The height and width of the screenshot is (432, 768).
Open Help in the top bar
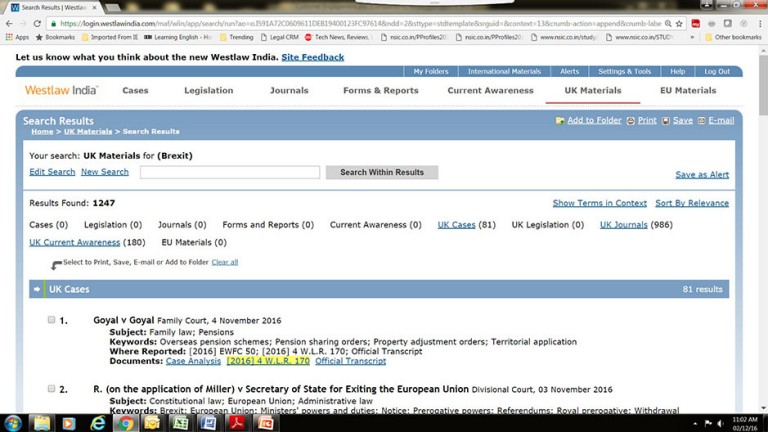click(x=677, y=72)
